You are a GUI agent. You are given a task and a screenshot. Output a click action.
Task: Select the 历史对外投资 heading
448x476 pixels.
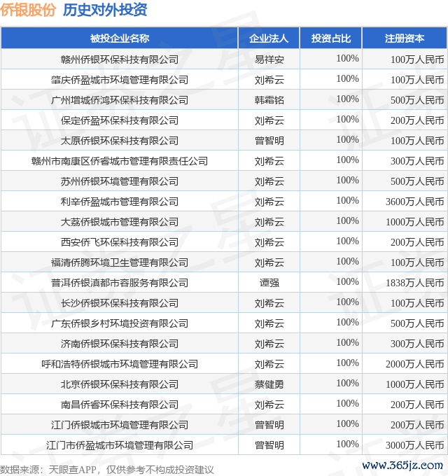[x=105, y=10]
